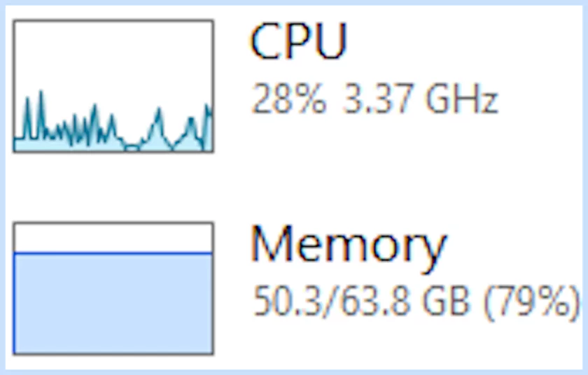
Task: Click the CPU usage graph thumbnail
Action: coord(113,85)
